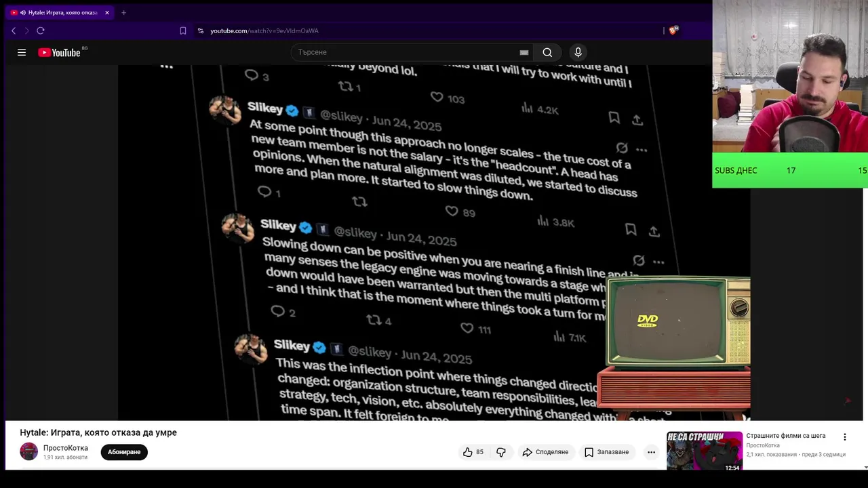Viewport: 868px width, 488px height.
Task: Start voice search with the microphone
Action: click(578, 52)
